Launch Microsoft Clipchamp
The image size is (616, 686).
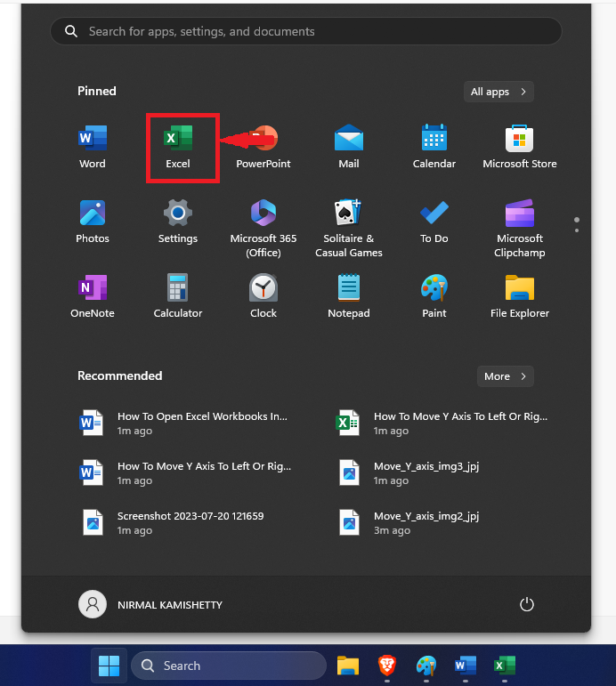[520, 229]
